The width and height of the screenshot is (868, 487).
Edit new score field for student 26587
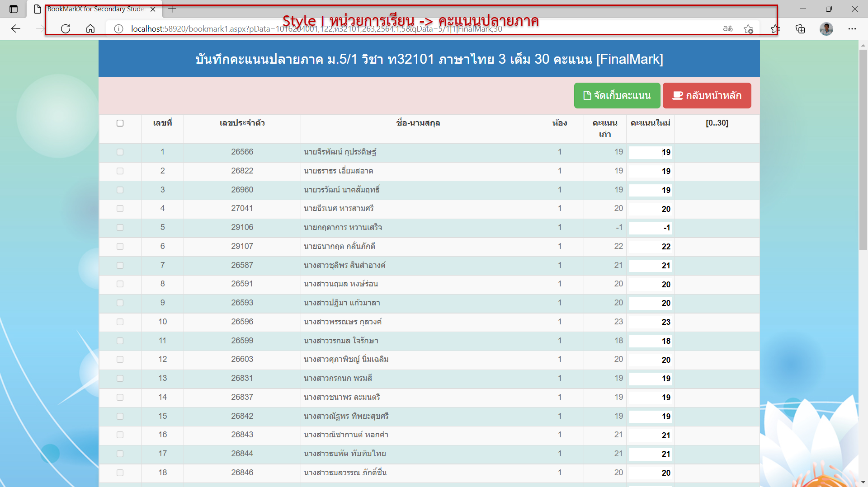(650, 266)
